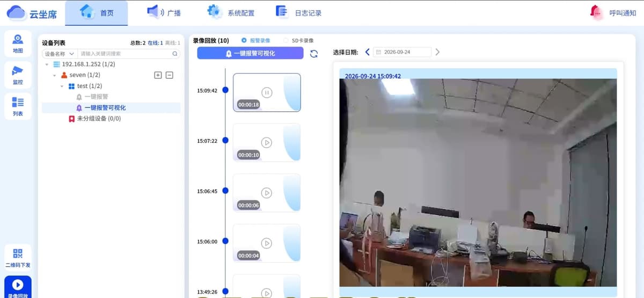Viewport: 644px width, 298px height.
Task: Go to the next date
Action: pos(437,52)
